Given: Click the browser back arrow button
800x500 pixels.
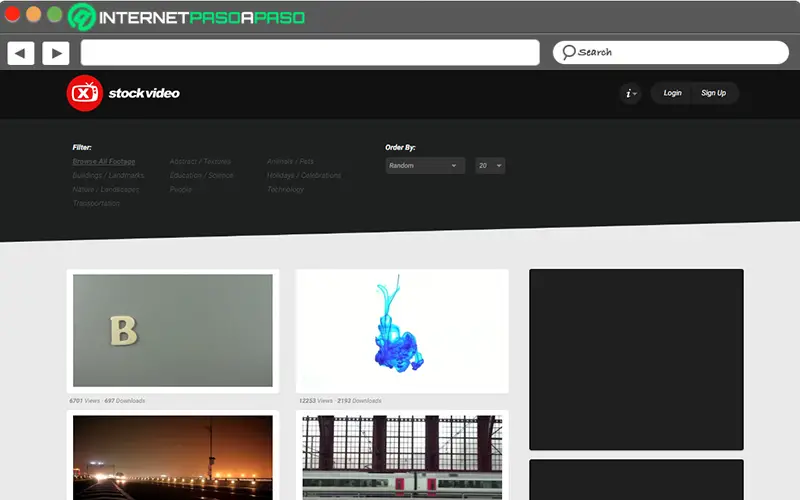Looking at the screenshot, I should pos(21,53).
